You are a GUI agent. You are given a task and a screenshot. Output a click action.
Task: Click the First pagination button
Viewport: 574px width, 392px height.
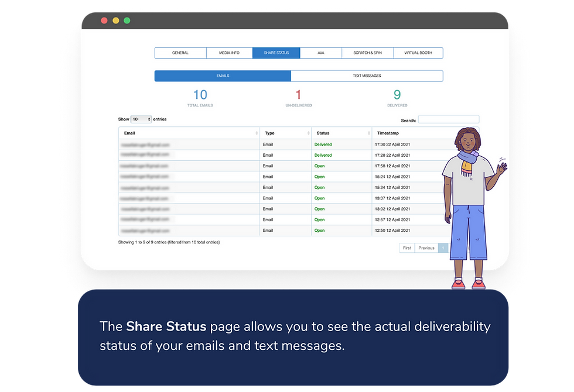point(406,247)
